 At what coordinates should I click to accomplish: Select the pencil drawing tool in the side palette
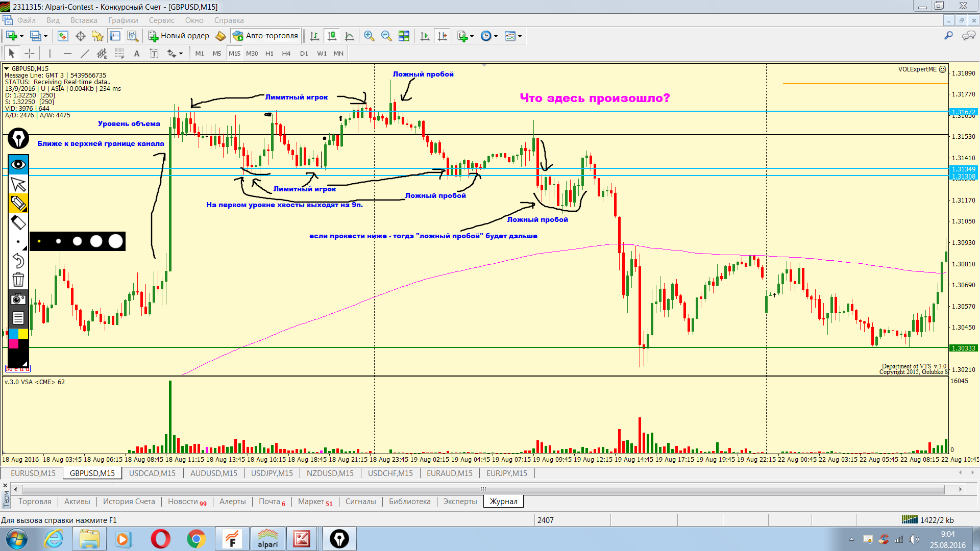[18, 203]
